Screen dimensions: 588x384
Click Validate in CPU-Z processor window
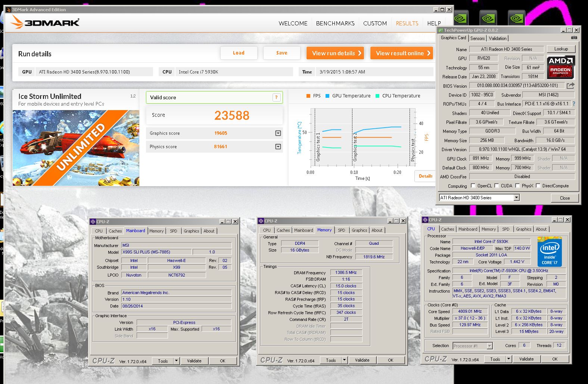pos(526,359)
